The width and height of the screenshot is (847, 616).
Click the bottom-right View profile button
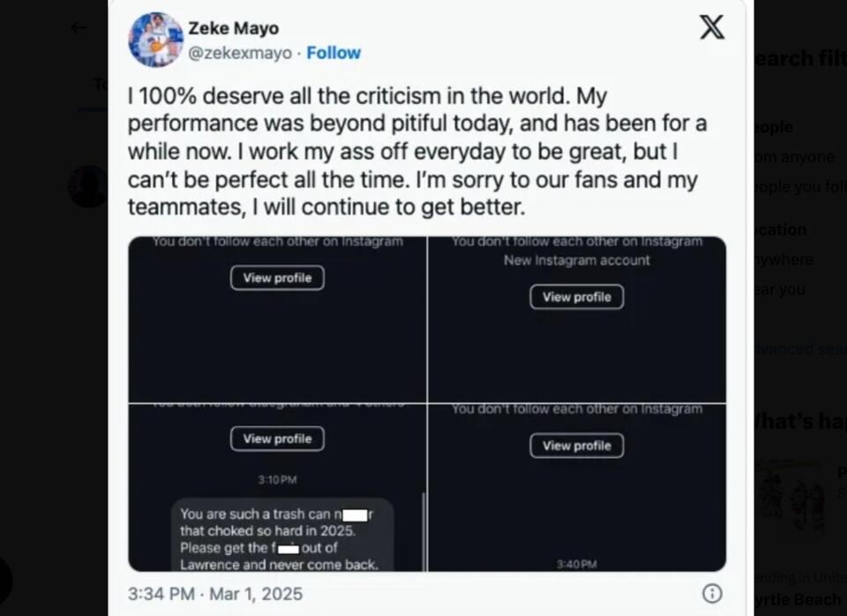click(576, 446)
